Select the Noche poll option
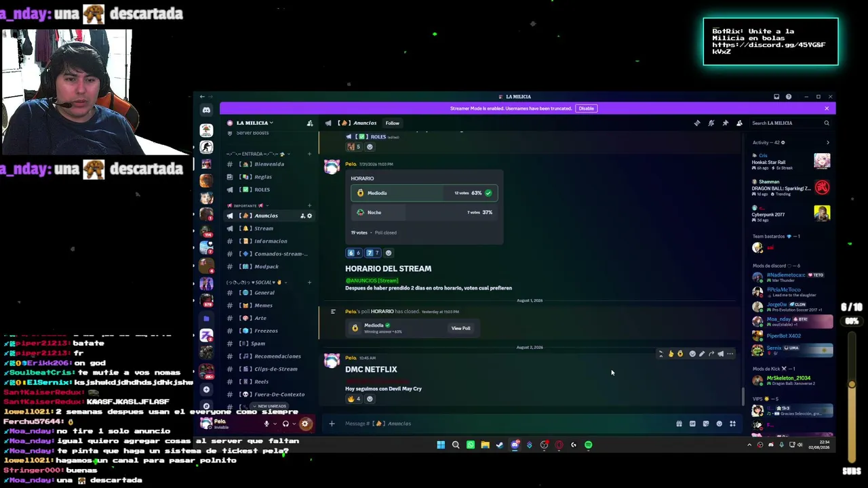The width and height of the screenshot is (868, 488). [425, 212]
